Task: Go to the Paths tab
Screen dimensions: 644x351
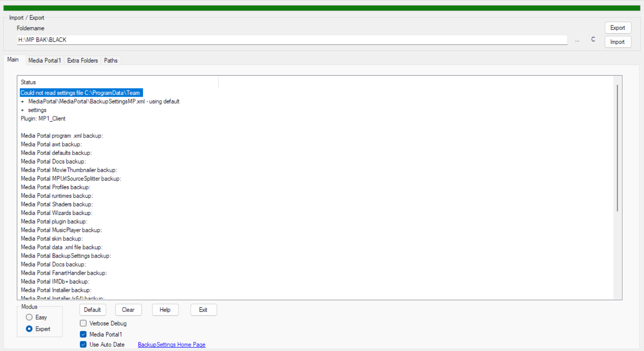Action: (x=111, y=61)
